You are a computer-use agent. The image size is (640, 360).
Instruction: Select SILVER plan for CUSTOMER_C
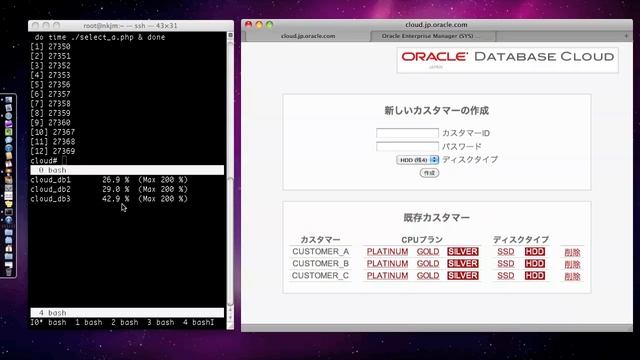coord(462,276)
